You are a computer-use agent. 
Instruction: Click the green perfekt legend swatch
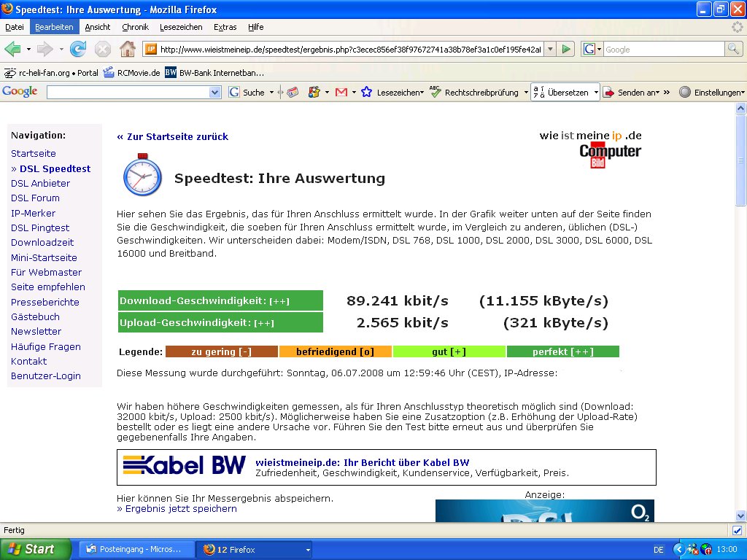pyautogui.click(x=562, y=351)
